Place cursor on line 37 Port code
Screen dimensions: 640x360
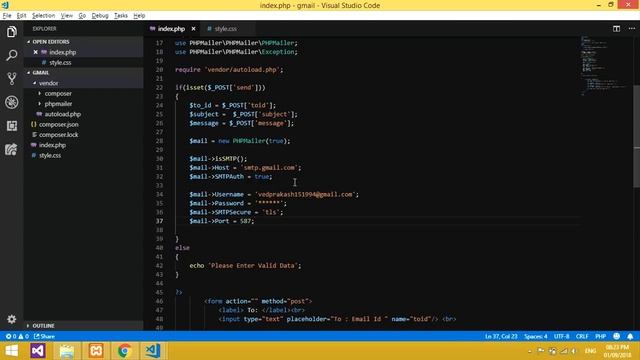(x=222, y=221)
